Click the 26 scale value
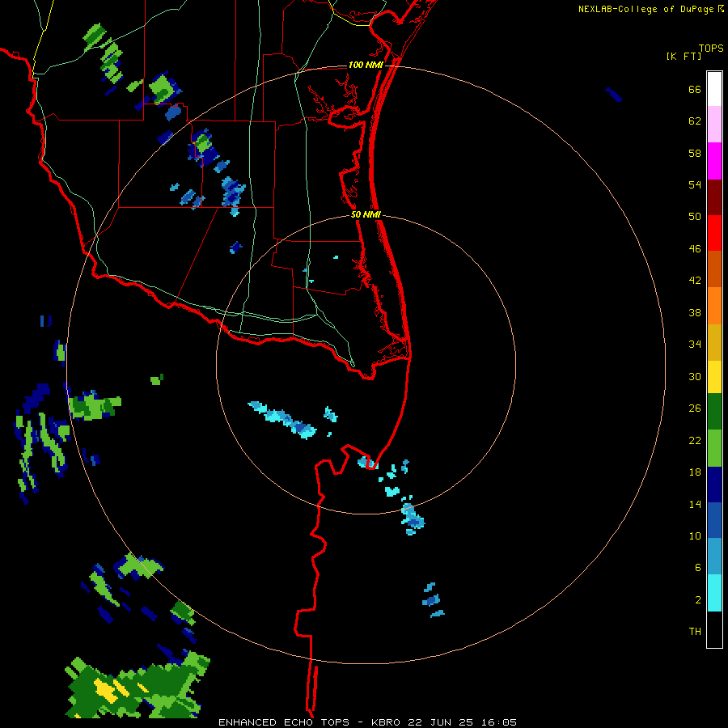Image resolution: width=728 pixels, height=728 pixels. coord(695,408)
